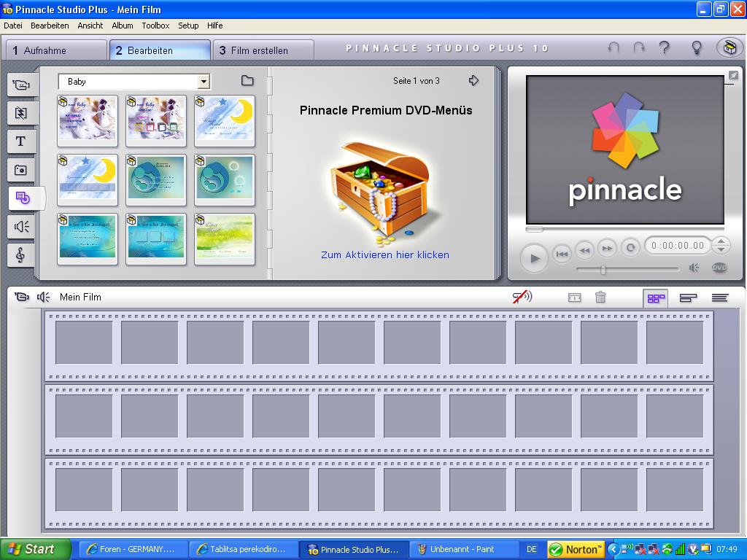This screenshot has width=747, height=560.
Task: Open the Album menu
Action: [123, 26]
